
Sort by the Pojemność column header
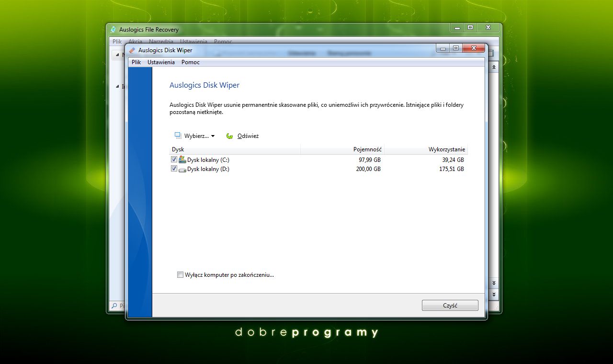342,149
